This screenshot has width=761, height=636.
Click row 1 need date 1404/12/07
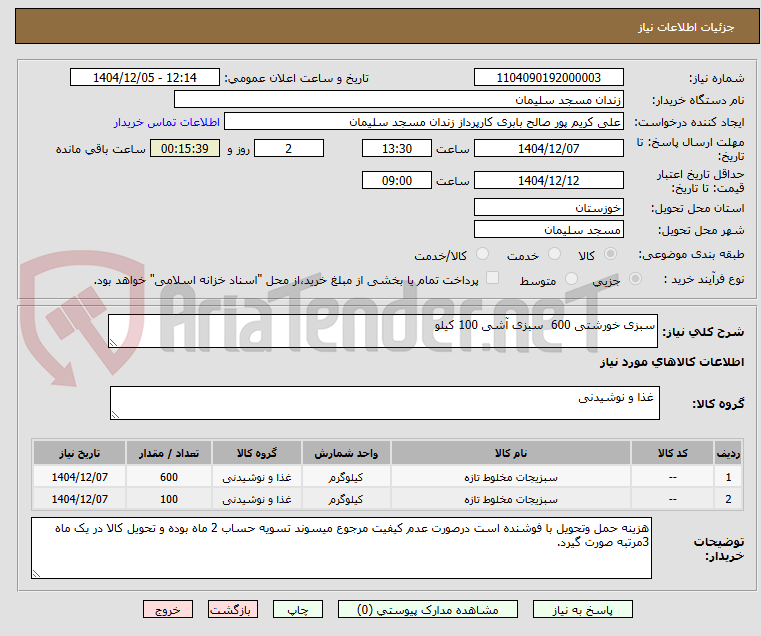click(x=80, y=477)
